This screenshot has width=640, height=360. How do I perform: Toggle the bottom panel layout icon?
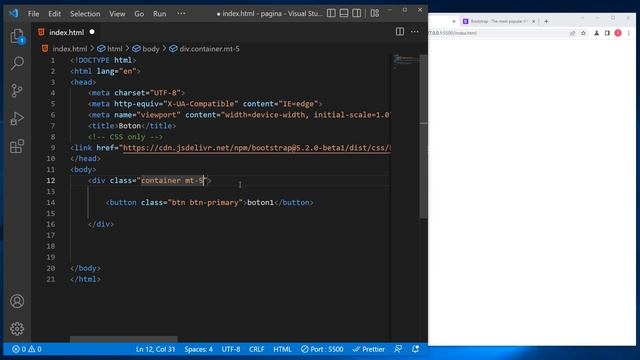344,13
